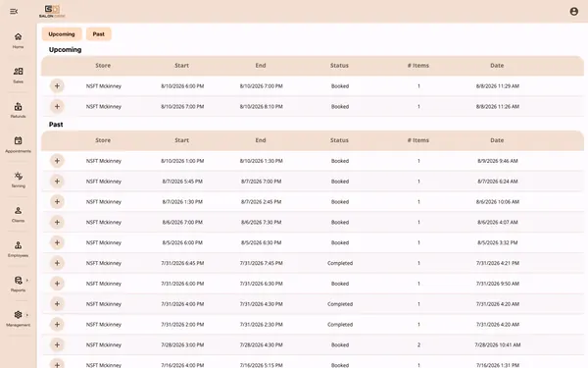Click the Past table Date column header

pos(497,140)
